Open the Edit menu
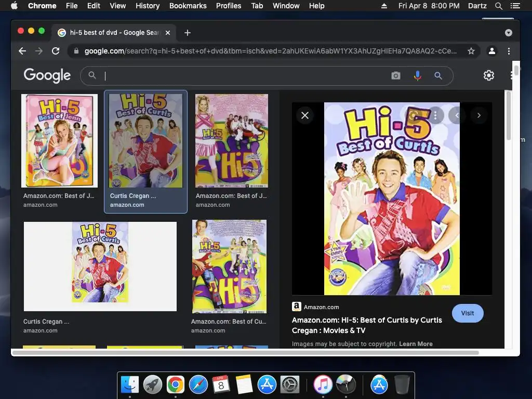 (94, 6)
